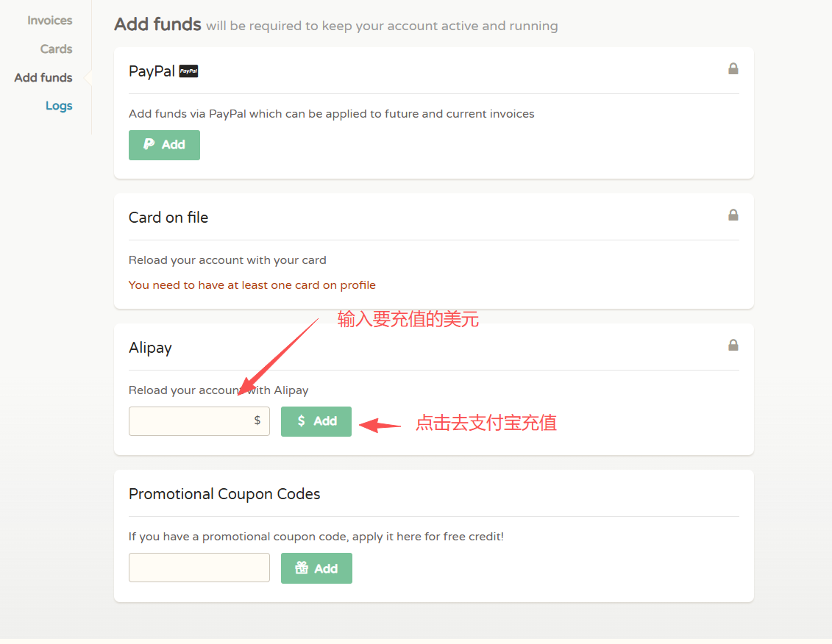Open the Logs sidebar link
The image size is (832, 644).
click(x=59, y=106)
